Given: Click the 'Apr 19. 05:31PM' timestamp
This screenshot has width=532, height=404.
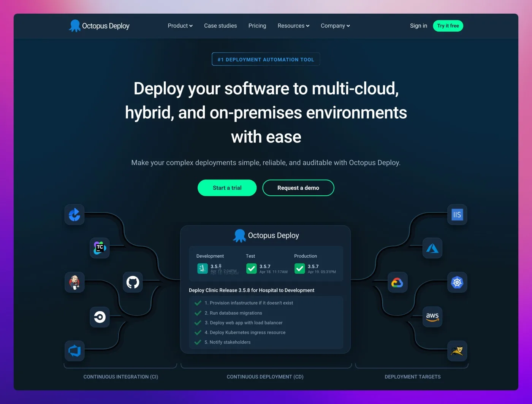Looking at the screenshot, I should [322, 272].
